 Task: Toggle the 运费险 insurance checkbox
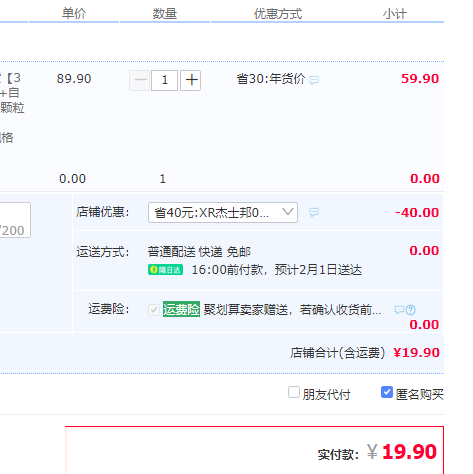154,310
